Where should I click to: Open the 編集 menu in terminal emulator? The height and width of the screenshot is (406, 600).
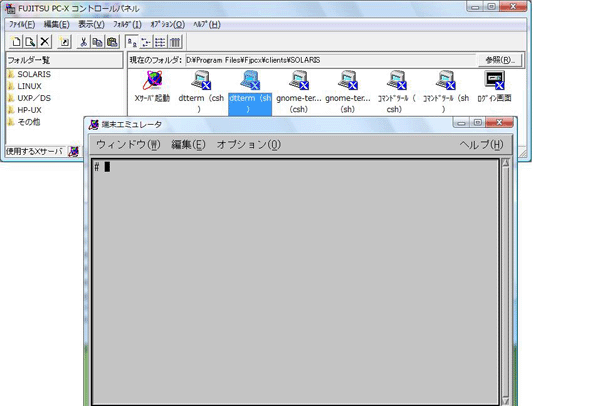[187, 145]
